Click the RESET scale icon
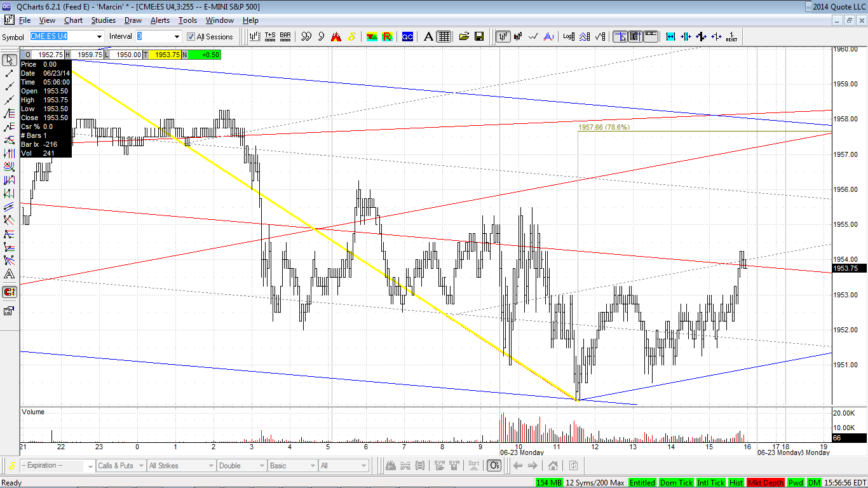The image size is (868, 488). (731, 37)
